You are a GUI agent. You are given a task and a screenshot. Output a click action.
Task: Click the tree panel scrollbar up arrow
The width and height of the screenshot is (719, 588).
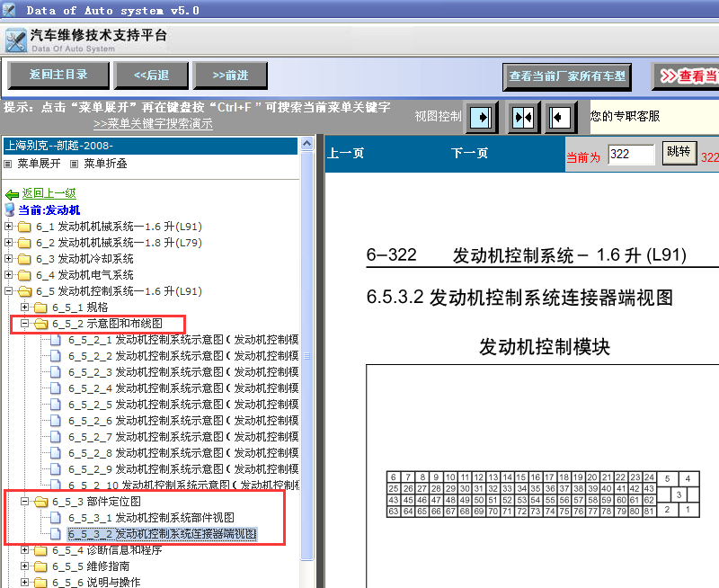[306, 144]
